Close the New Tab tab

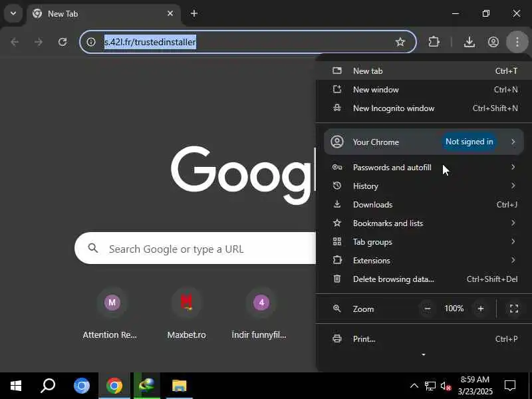tap(170, 13)
